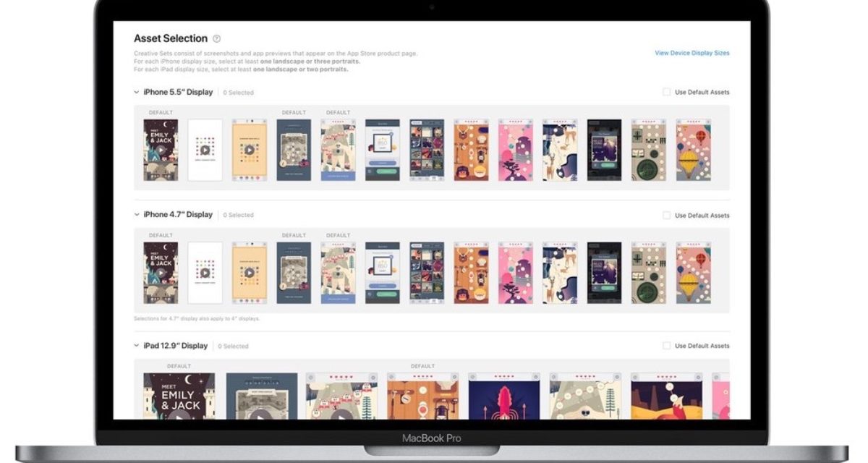Open the View Device Display Sizes link
Screen dimensions: 868x463
(692, 53)
